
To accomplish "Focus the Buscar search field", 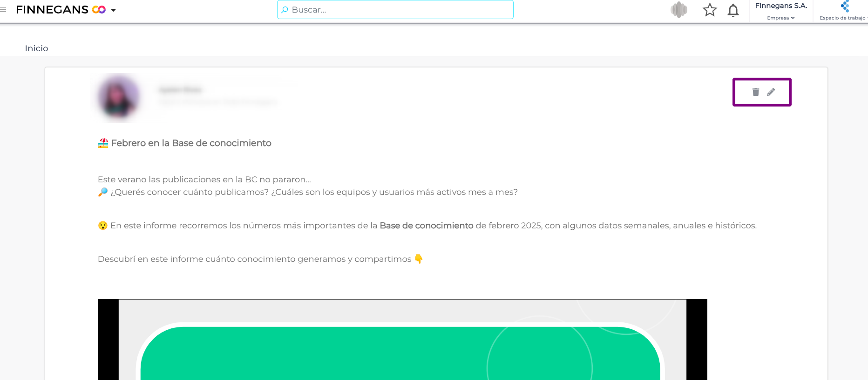I will pyautogui.click(x=395, y=10).
